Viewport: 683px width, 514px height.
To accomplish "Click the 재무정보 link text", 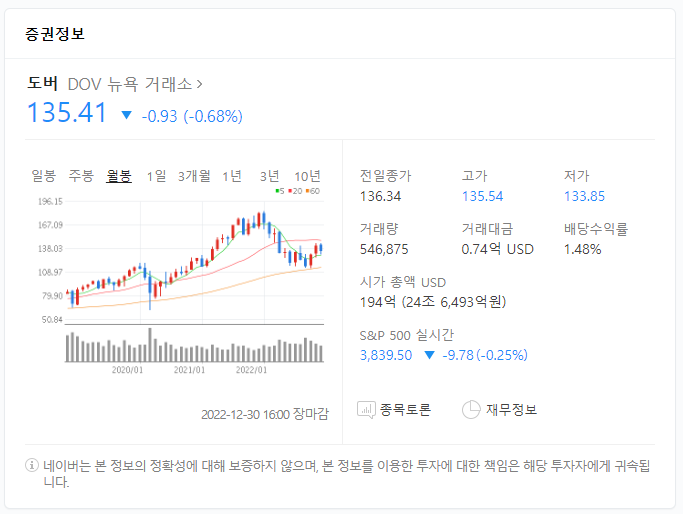I will pos(511,409).
